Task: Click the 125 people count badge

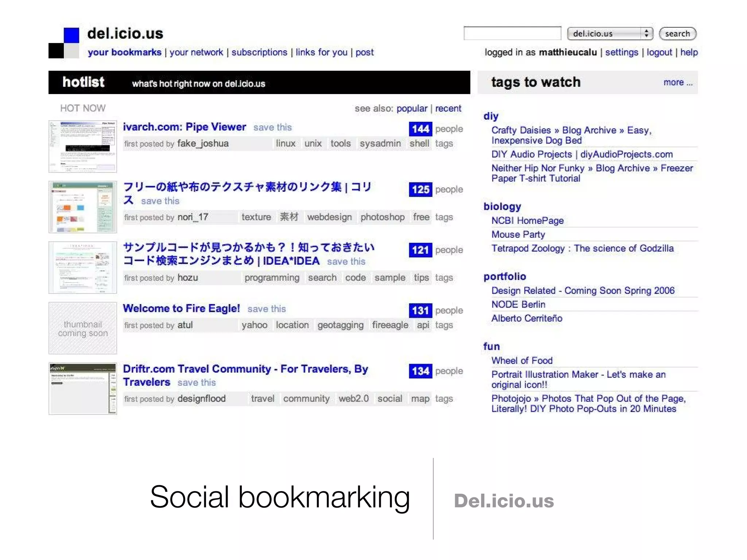Action: [x=421, y=189]
